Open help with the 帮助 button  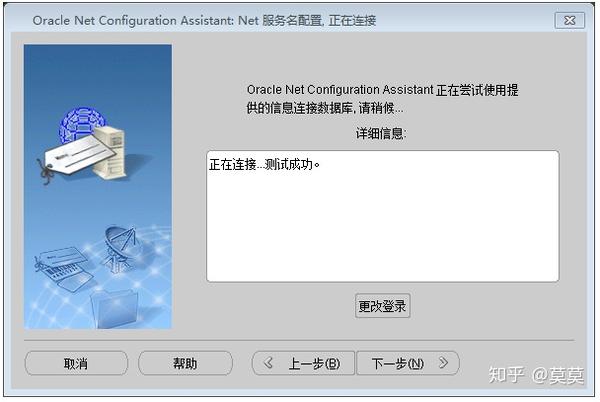click(x=185, y=363)
